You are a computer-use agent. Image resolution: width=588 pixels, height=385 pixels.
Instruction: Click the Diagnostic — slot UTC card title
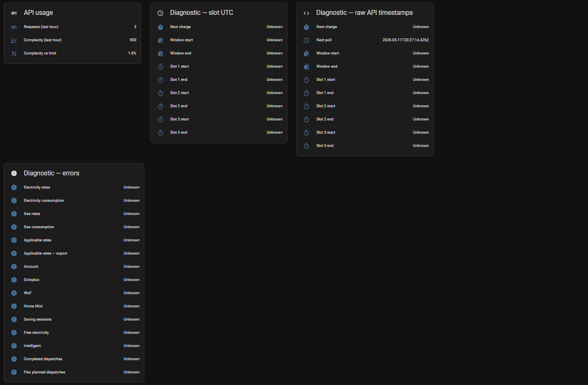coord(202,13)
